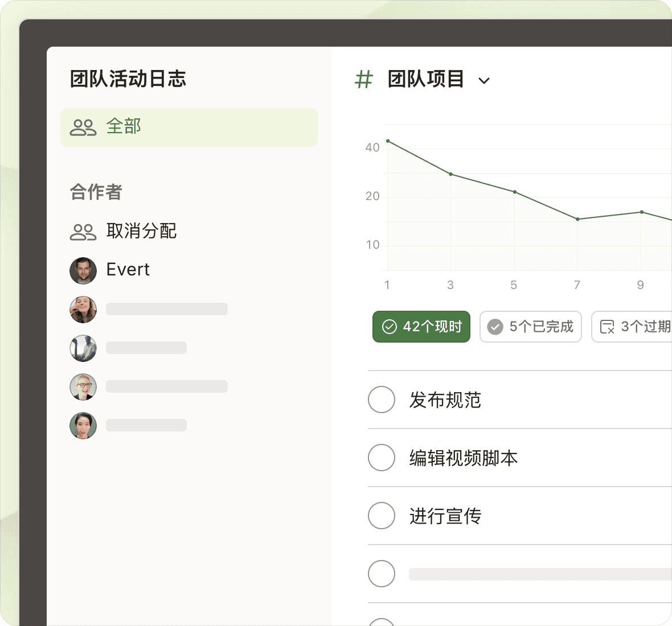Open the 团队项目 project title selector
The height and width of the screenshot is (626, 672).
point(425,79)
